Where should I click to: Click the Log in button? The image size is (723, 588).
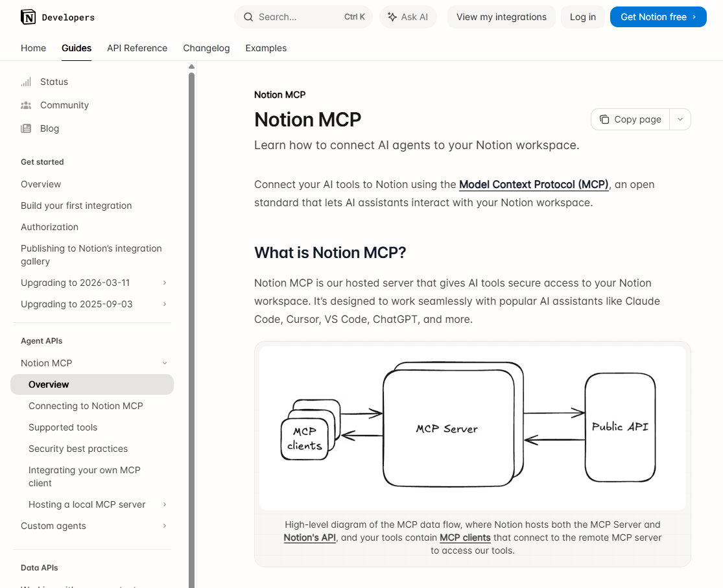pyautogui.click(x=582, y=17)
